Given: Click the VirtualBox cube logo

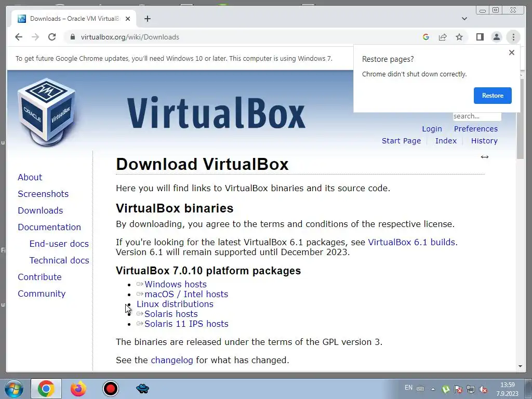Looking at the screenshot, I should coord(46,112).
